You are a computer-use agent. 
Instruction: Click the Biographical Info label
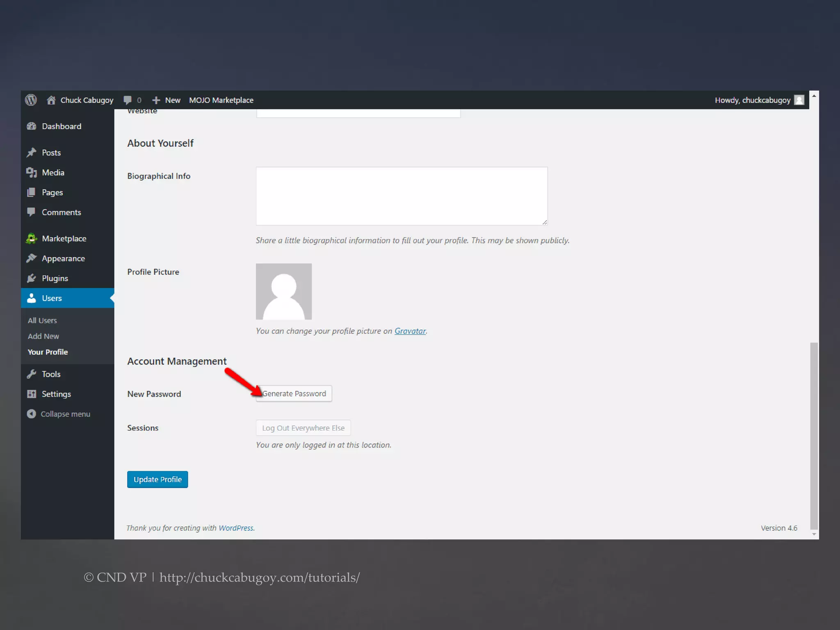click(x=159, y=176)
